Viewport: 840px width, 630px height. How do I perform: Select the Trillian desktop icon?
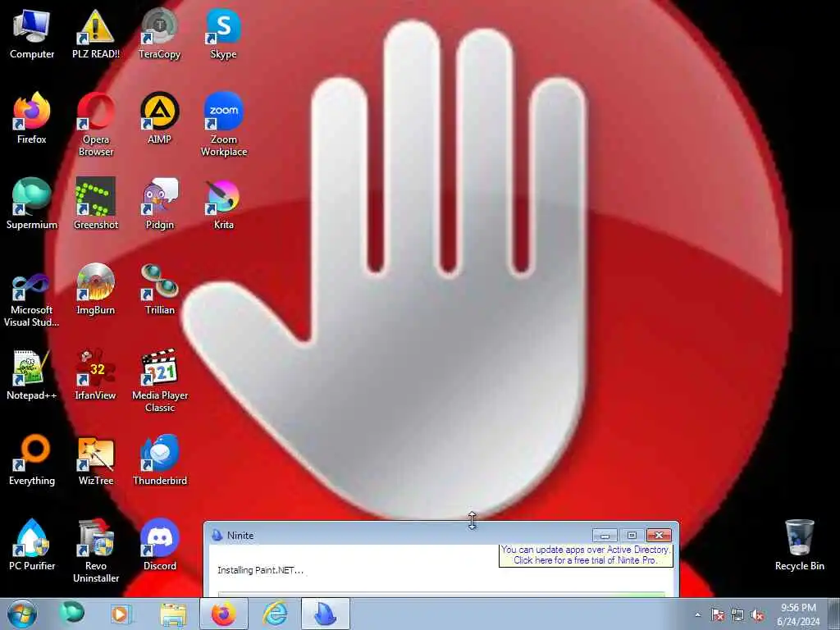(159, 290)
